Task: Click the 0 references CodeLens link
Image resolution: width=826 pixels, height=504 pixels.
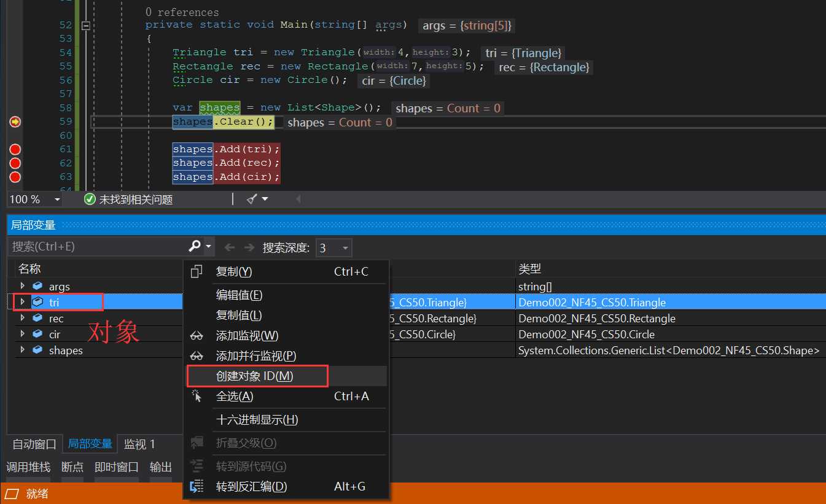Action: coord(182,12)
